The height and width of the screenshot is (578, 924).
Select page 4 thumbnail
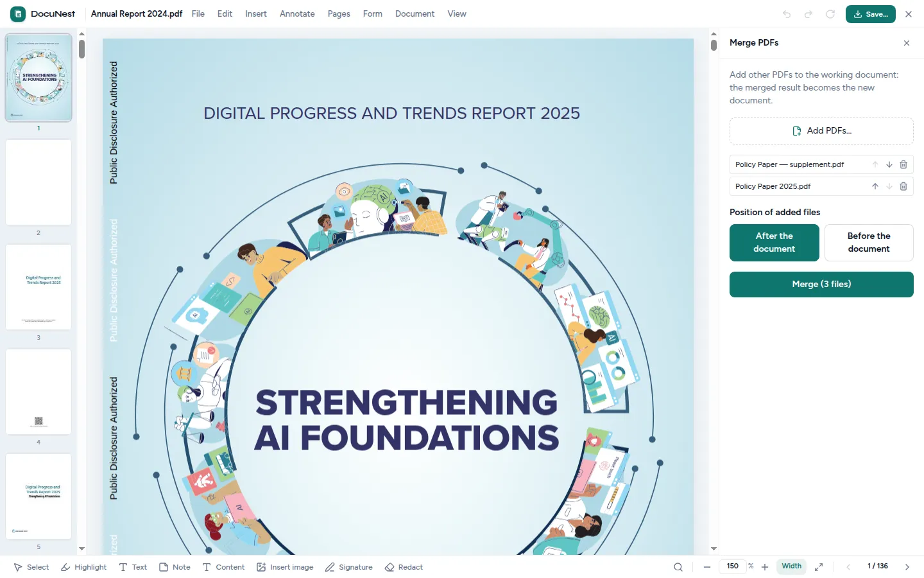38,392
